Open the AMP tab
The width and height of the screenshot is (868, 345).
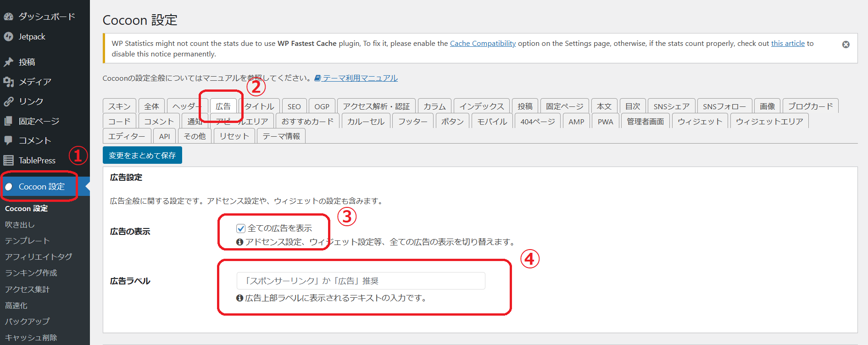tap(576, 121)
